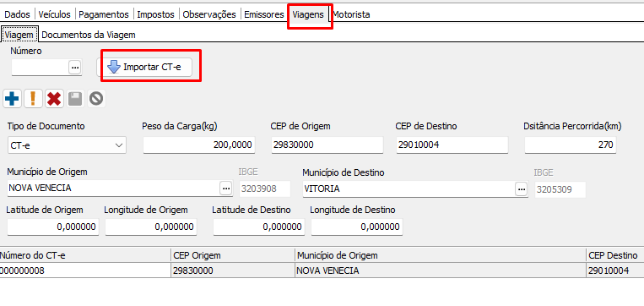Viewport: 644px width, 306px height.
Task: Click the red X delete icon
Action: (54, 99)
